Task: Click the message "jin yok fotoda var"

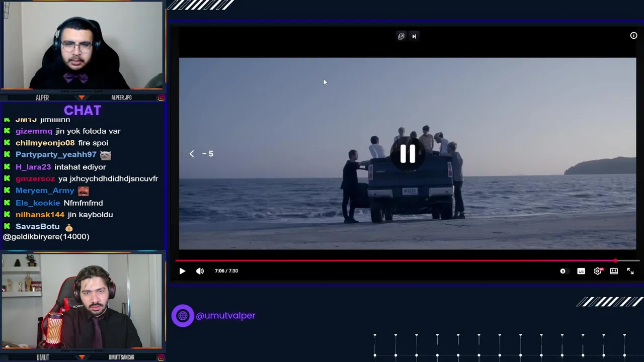Action: point(88,131)
